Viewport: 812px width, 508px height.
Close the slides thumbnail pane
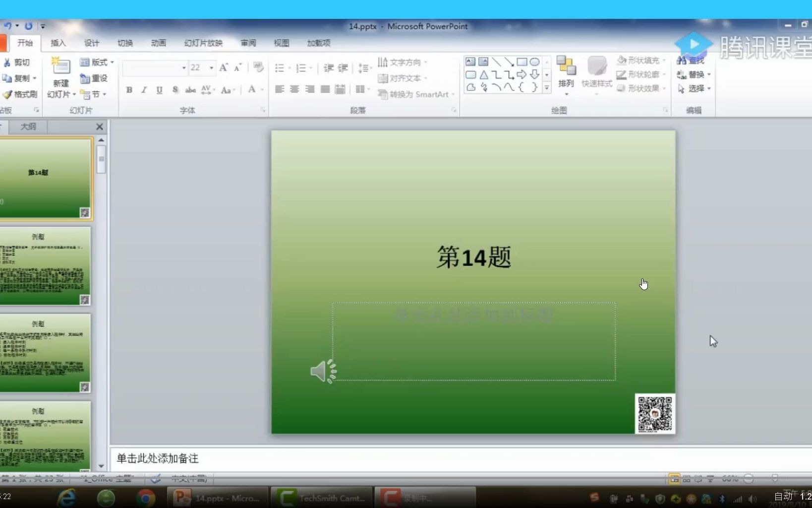(99, 127)
